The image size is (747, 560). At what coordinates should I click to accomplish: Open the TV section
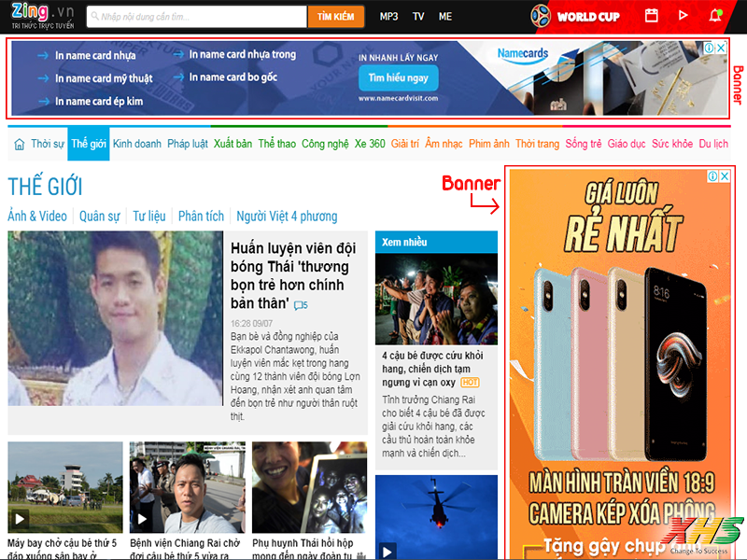tap(418, 17)
